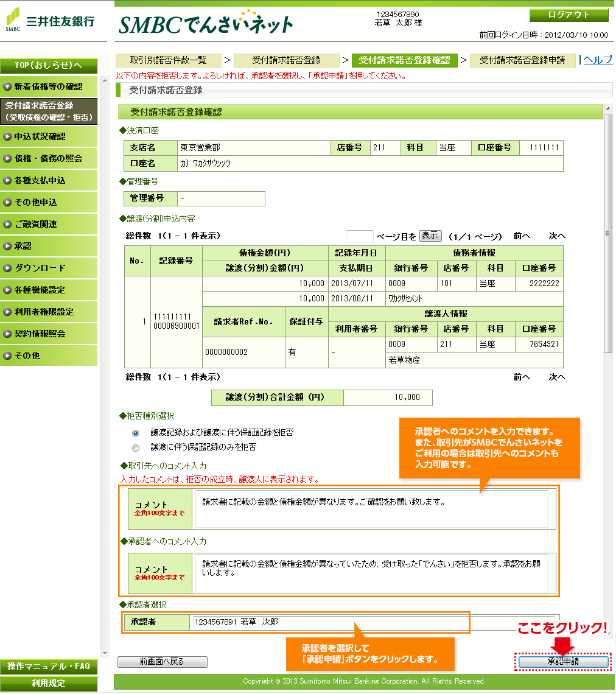Click the SMBC bank logo
Screen dimensions: 616x694
pos(50,20)
